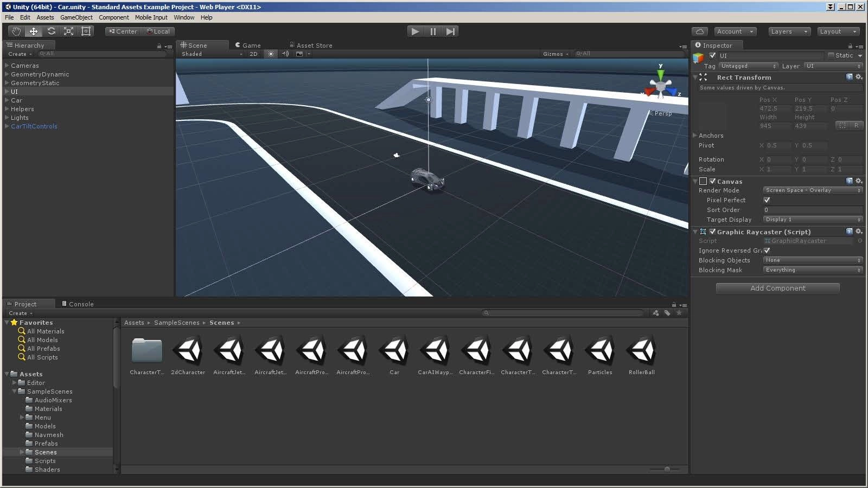Image resolution: width=868 pixels, height=488 pixels.
Task: Open the Shaded draw mode dropdown
Action: coord(212,54)
